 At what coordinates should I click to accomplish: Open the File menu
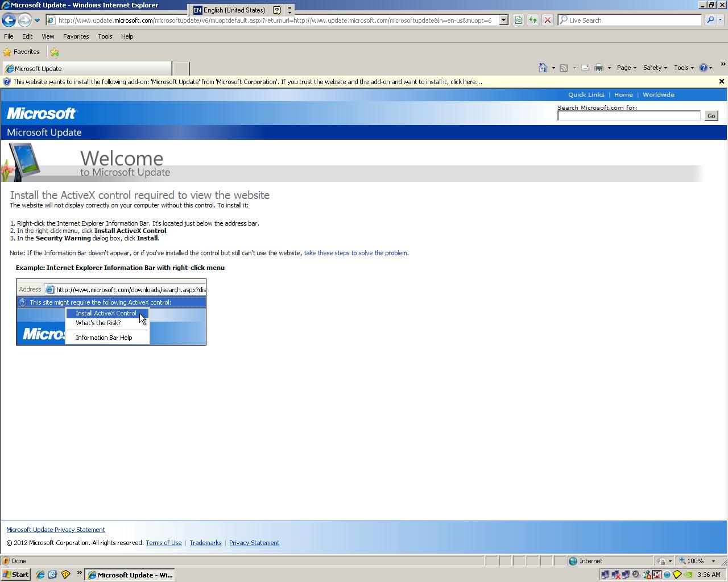tap(9, 36)
